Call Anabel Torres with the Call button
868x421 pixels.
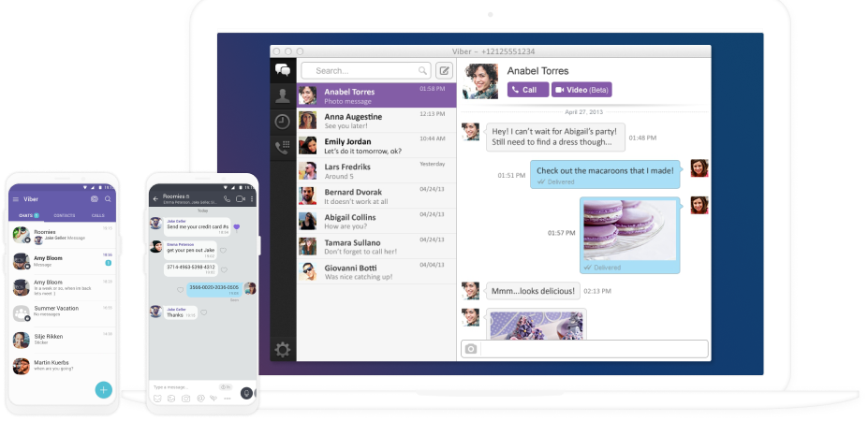point(528,90)
